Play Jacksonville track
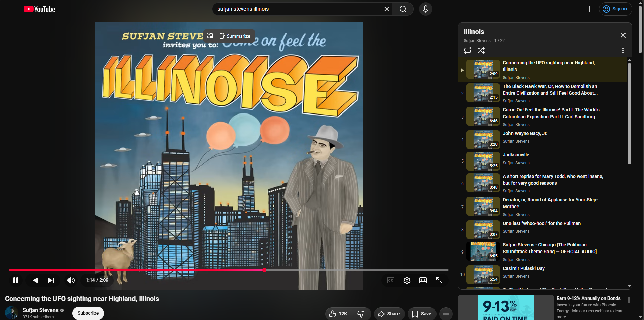This screenshot has width=644, height=320. tap(542, 161)
